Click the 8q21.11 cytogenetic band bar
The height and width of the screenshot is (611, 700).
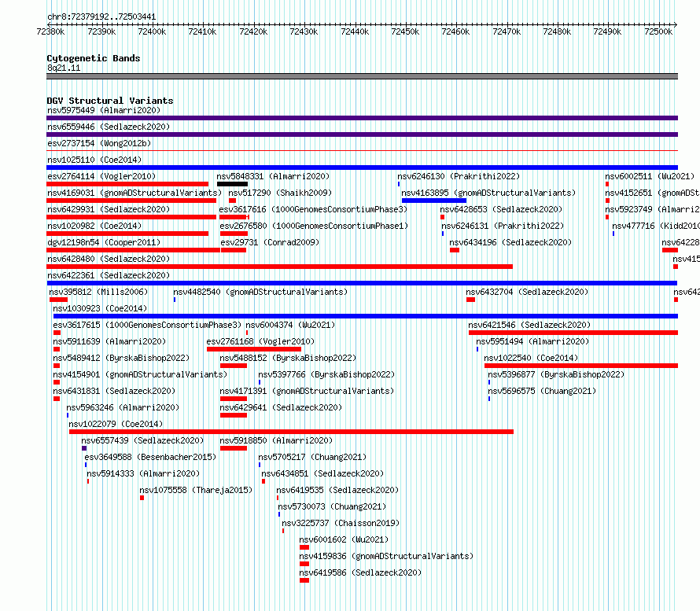click(362, 76)
